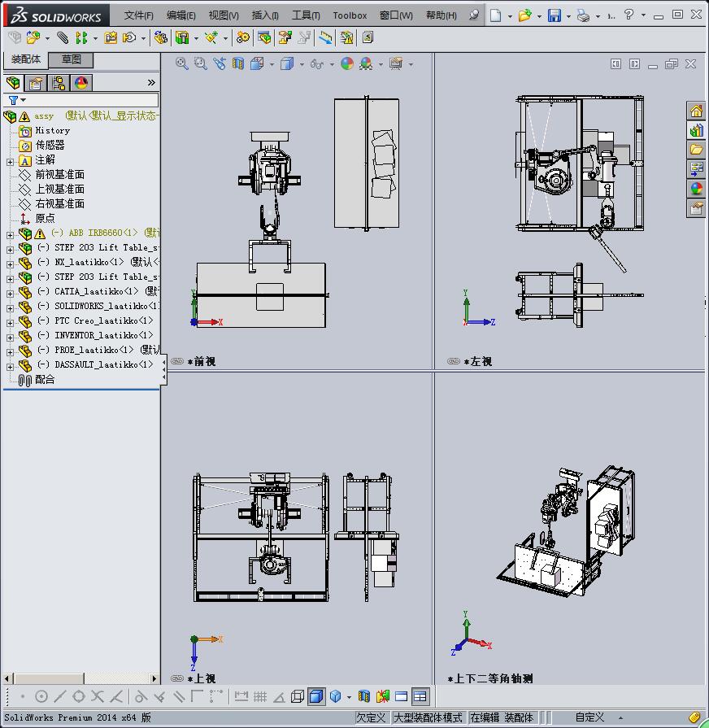Click the Show Hidden Components icon

tap(160, 37)
